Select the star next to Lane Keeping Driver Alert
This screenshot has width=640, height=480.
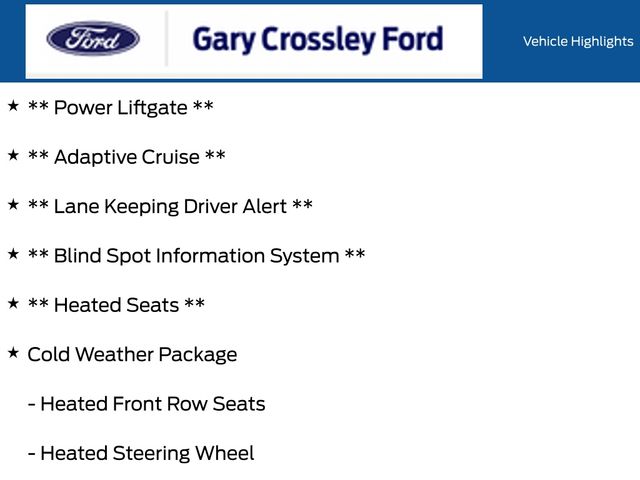pyautogui.click(x=13, y=204)
